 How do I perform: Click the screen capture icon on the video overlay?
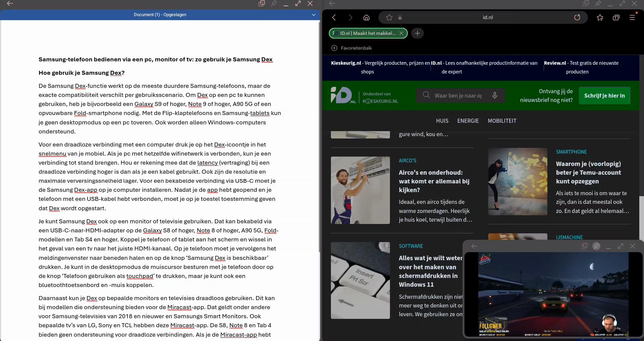(x=584, y=246)
